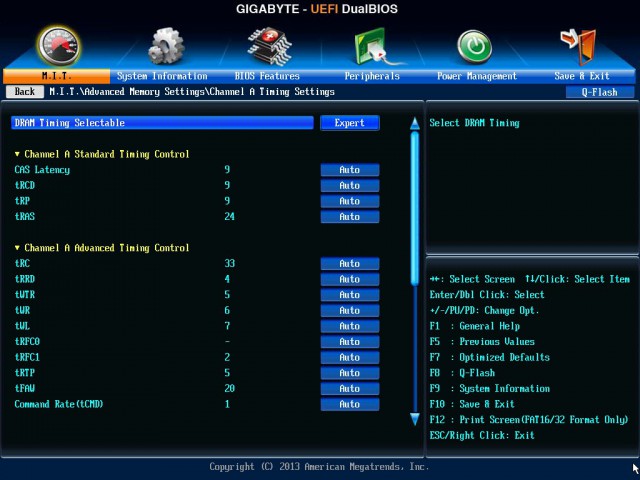
Task: Click the F10 Save & Exit hint
Action: [x=472, y=404]
